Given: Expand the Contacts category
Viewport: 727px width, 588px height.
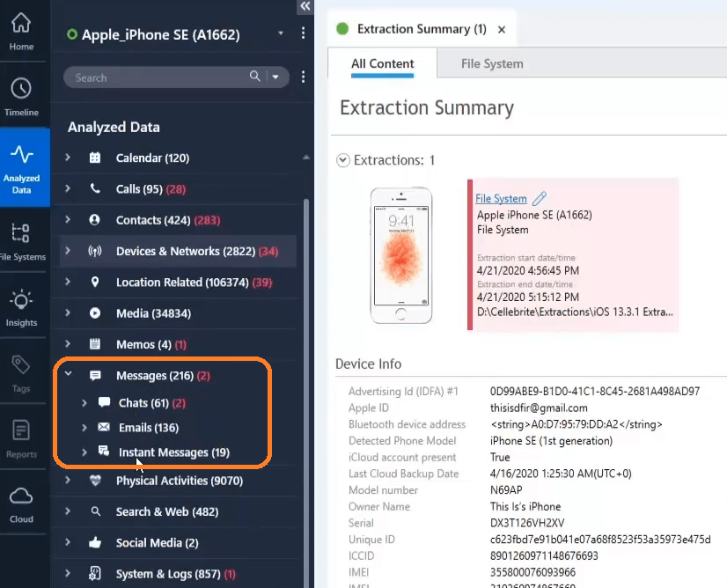Looking at the screenshot, I should point(68,219).
